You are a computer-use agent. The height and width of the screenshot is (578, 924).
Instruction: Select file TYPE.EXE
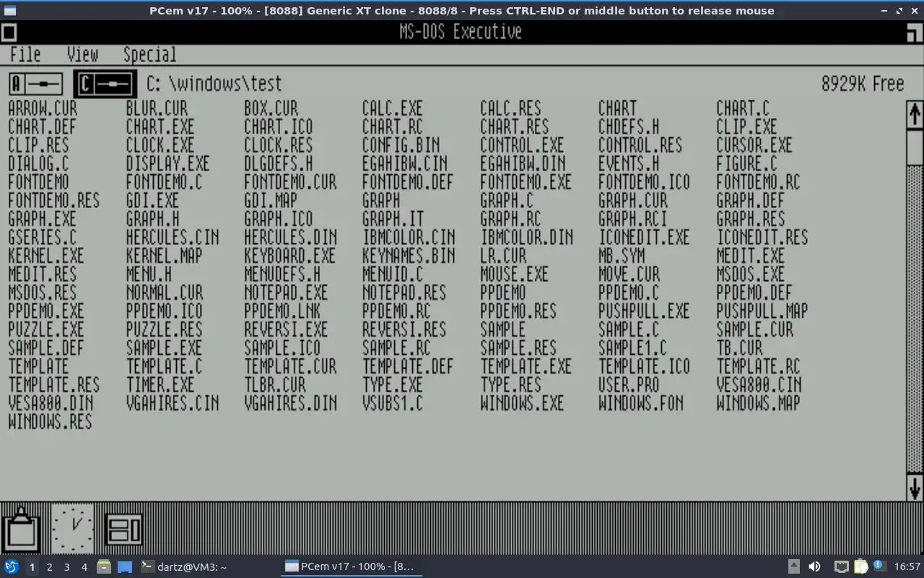pos(393,384)
